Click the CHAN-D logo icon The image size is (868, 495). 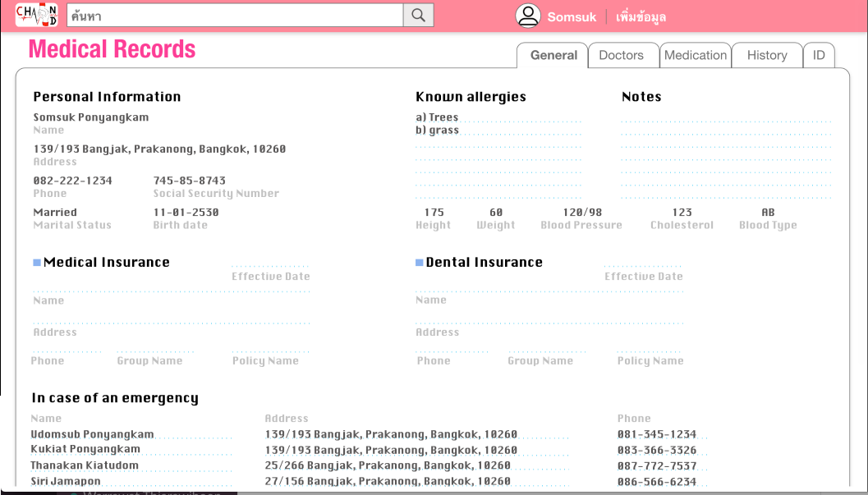[x=37, y=16]
